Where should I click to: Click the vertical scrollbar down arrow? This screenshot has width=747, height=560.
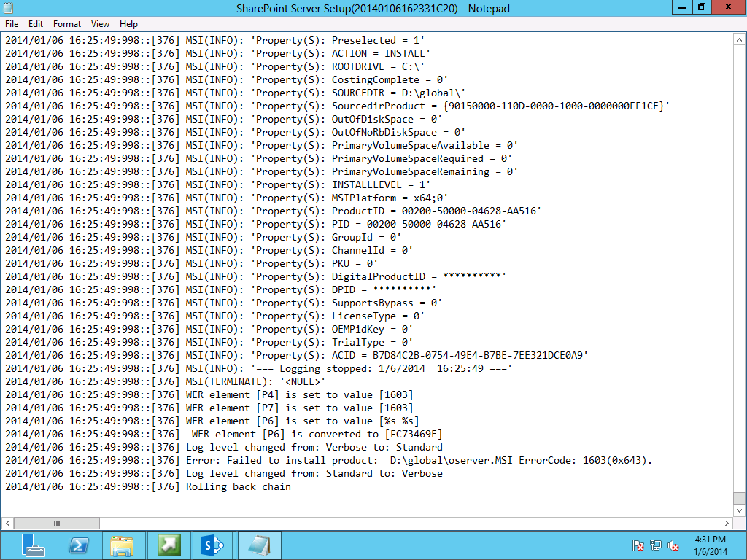(739, 510)
